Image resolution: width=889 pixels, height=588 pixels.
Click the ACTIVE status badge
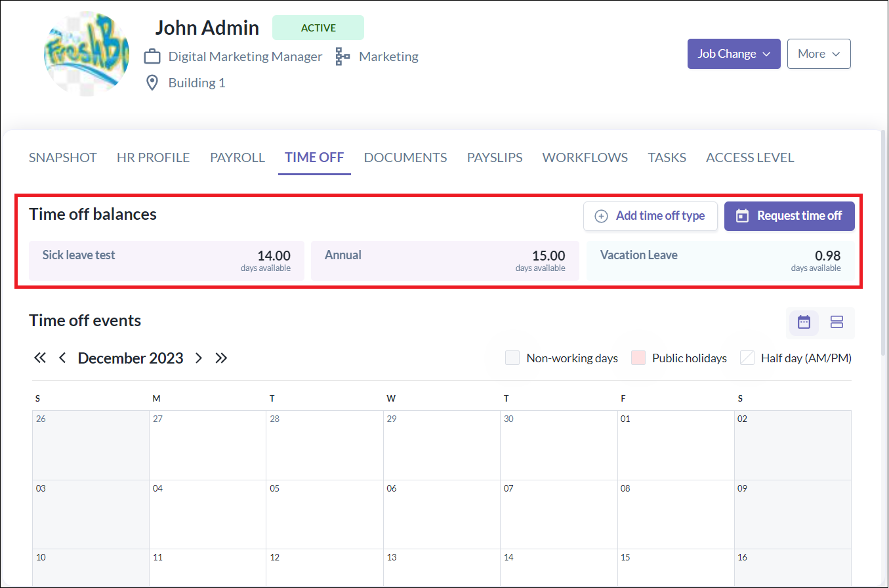pyautogui.click(x=318, y=28)
